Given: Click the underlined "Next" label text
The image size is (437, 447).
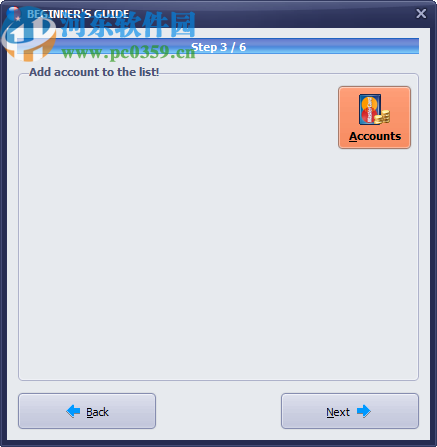Looking at the screenshot, I should (338, 412).
